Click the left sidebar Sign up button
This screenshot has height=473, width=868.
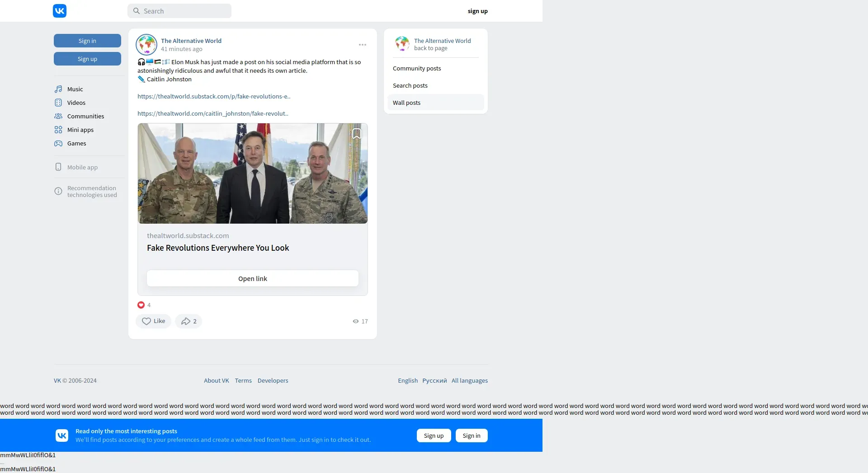coord(87,59)
